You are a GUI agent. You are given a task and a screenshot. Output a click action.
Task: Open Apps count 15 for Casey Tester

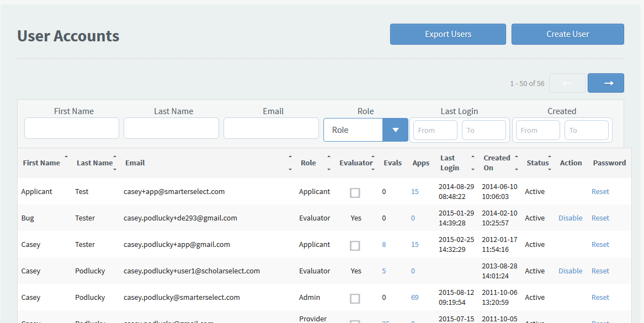tap(415, 244)
